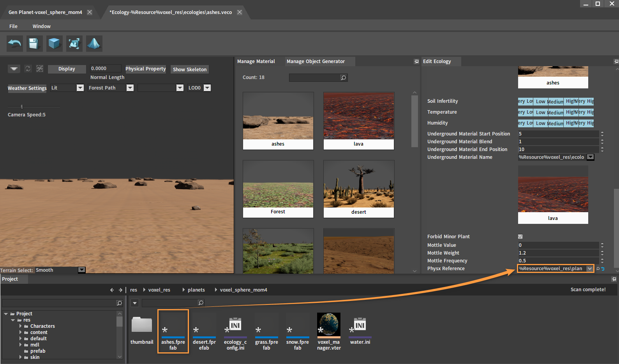619x364 pixels.
Task: Click planets in the breadcrumb path
Action: click(x=196, y=290)
